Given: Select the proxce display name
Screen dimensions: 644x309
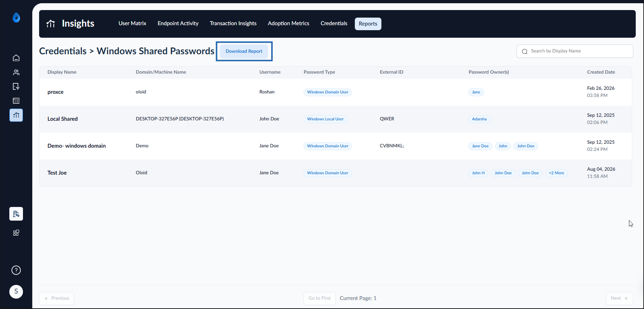Looking at the screenshot, I should tap(56, 92).
